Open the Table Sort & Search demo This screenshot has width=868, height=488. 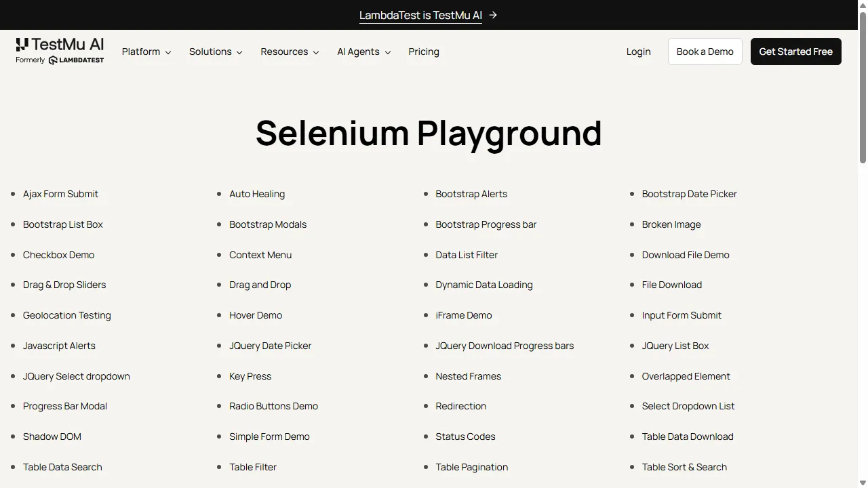[x=684, y=467]
